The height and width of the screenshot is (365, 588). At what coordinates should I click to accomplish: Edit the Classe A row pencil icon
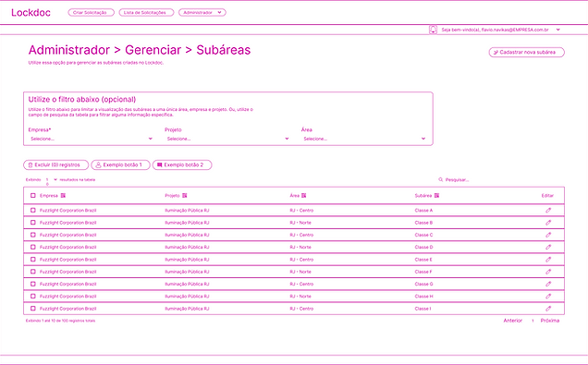point(548,211)
